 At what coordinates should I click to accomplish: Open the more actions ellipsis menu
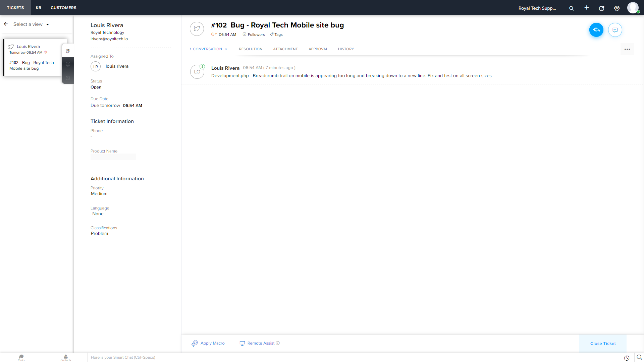click(628, 49)
